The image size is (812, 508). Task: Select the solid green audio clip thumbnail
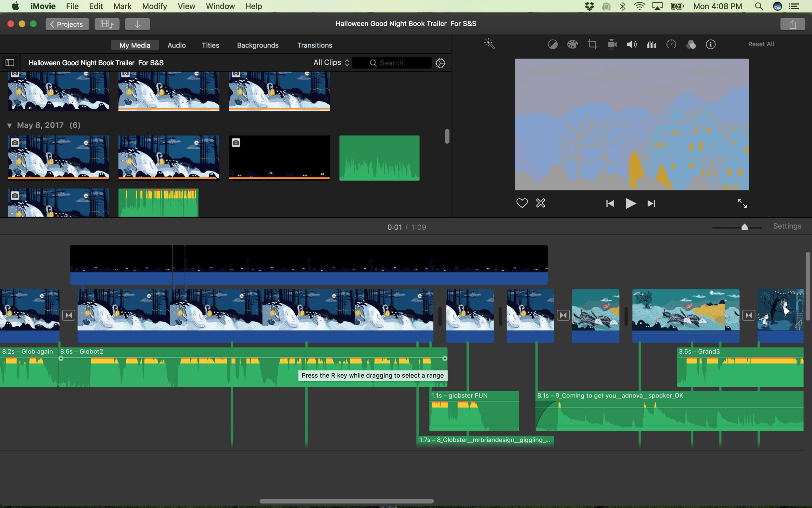tap(379, 158)
